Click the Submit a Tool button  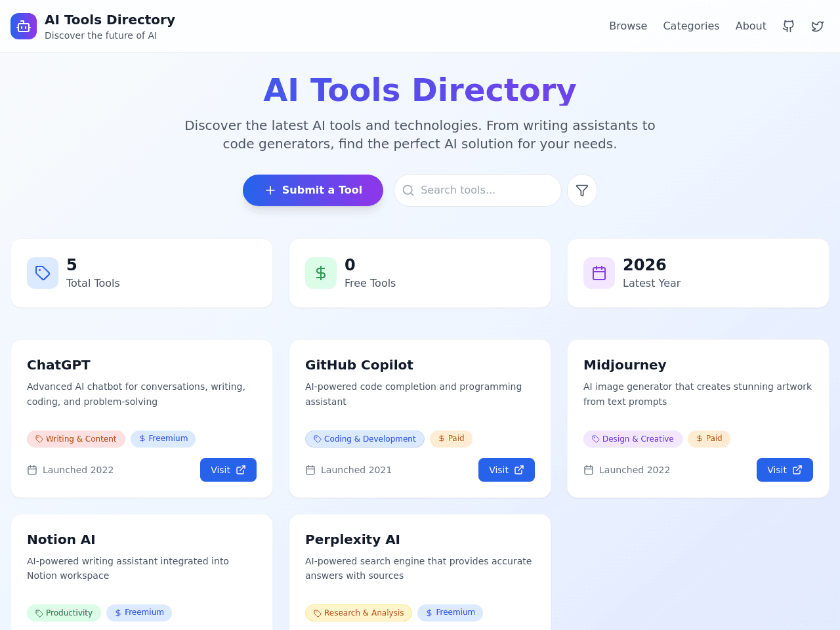pos(313,190)
